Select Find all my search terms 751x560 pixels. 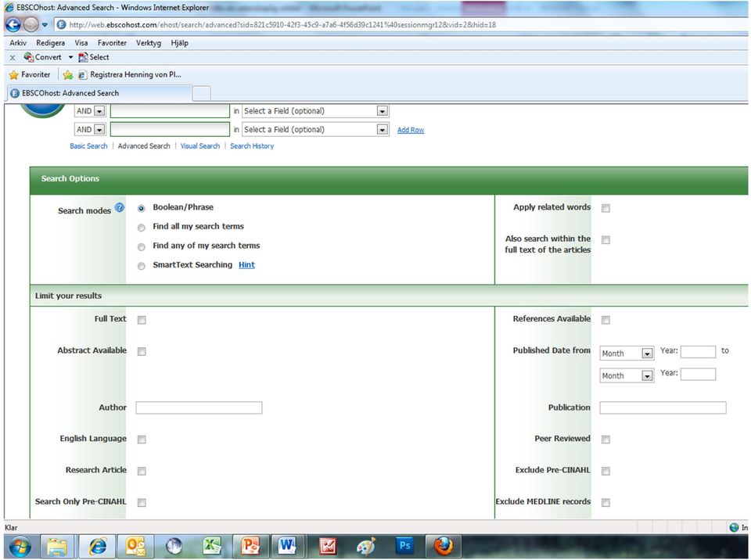(142, 228)
